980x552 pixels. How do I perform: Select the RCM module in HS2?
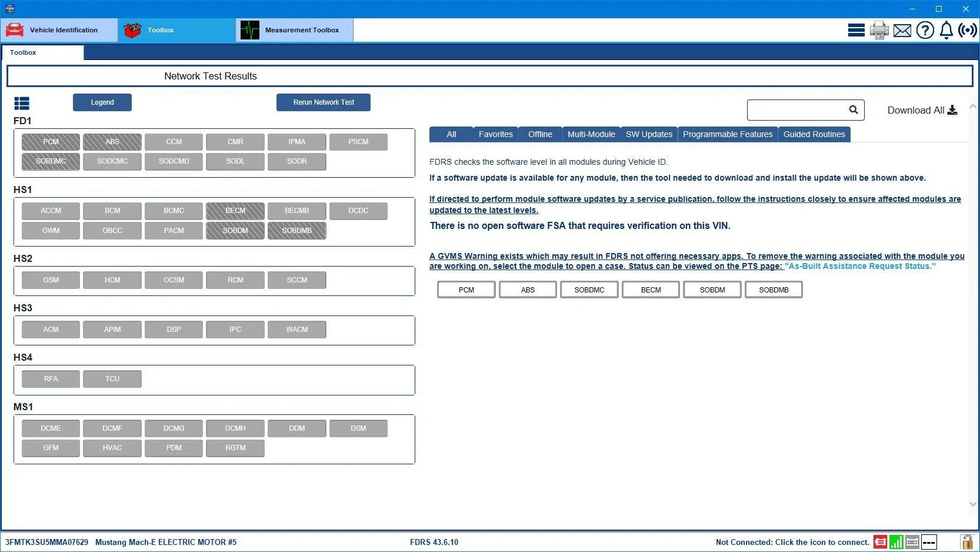point(235,280)
